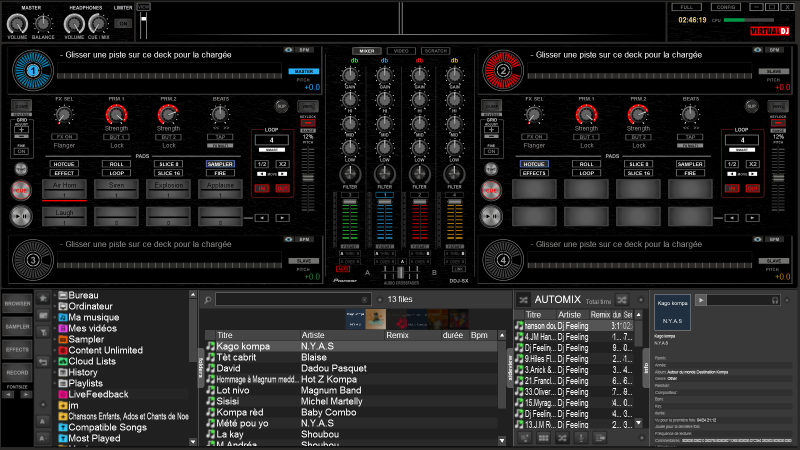Open the RECORD side panel

[x=17, y=372]
